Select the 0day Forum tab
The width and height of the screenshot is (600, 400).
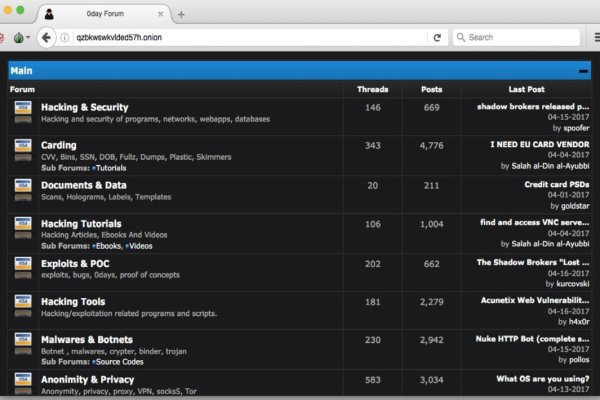(100, 14)
